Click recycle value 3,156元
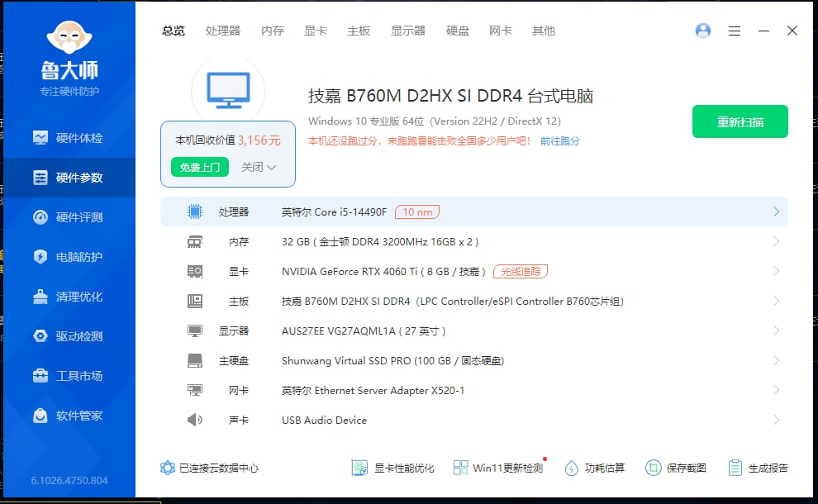This screenshot has width=818, height=504. [x=259, y=140]
